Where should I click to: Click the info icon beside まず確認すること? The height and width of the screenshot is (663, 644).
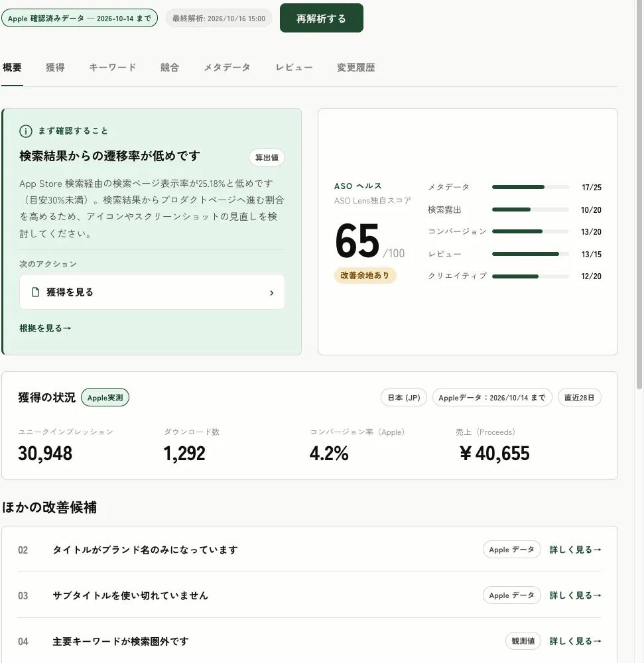(x=26, y=131)
